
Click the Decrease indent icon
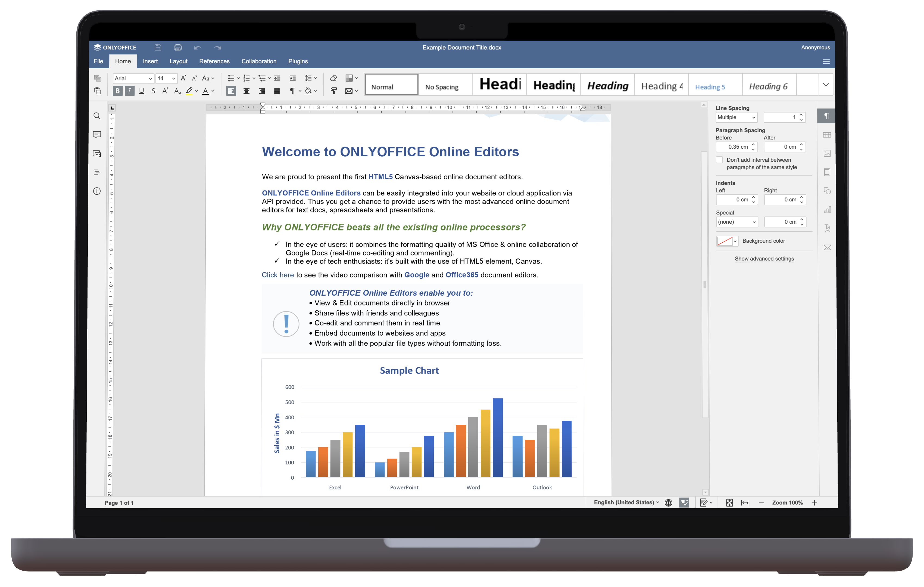pyautogui.click(x=277, y=78)
